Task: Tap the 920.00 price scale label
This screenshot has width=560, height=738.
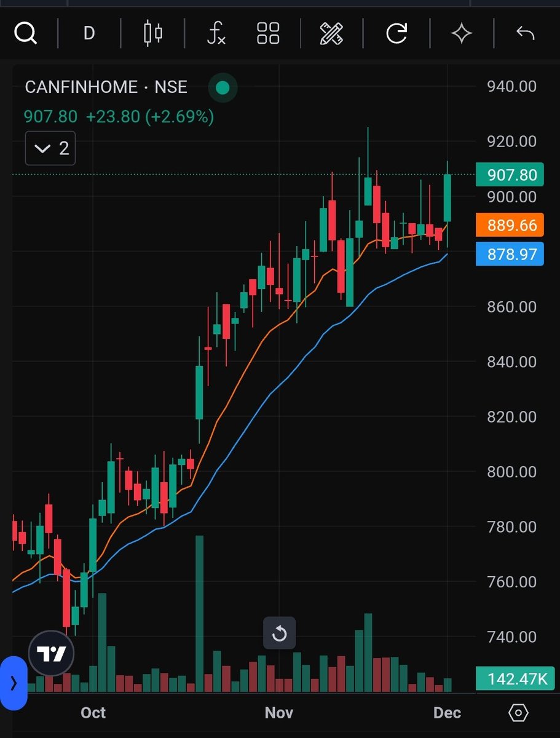Action: pyautogui.click(x=511, y=141)
